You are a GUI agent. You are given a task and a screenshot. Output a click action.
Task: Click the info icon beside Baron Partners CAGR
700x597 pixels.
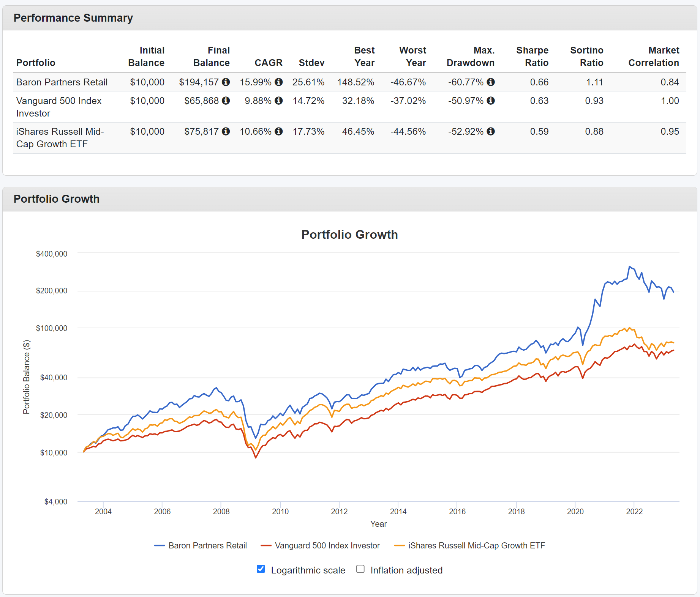point(279,82)
